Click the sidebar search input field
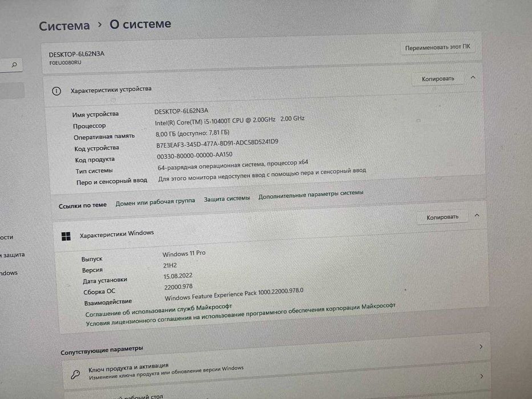The image size is (532, 399). (x=11, y=64)
